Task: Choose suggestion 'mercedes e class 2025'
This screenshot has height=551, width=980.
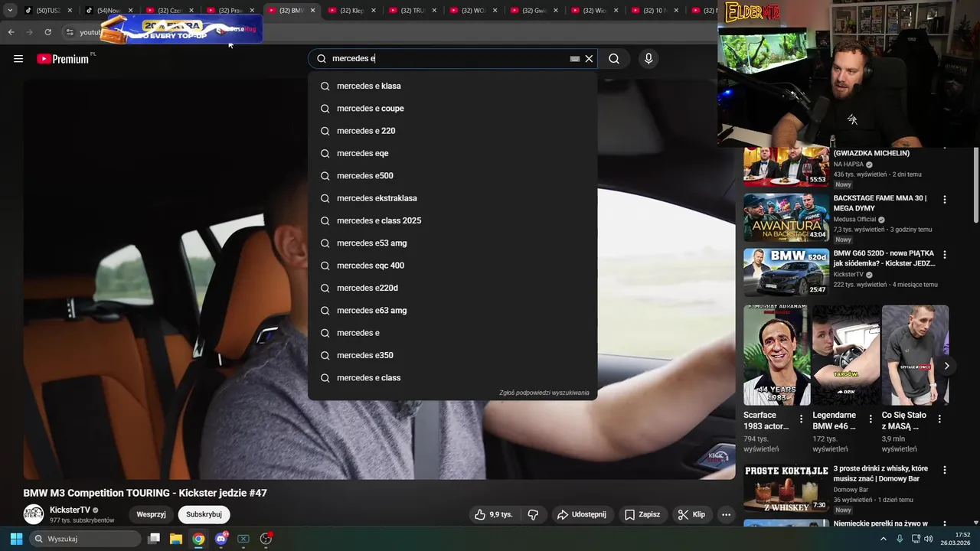Action: pyautogui.click(x=452, y=220)
